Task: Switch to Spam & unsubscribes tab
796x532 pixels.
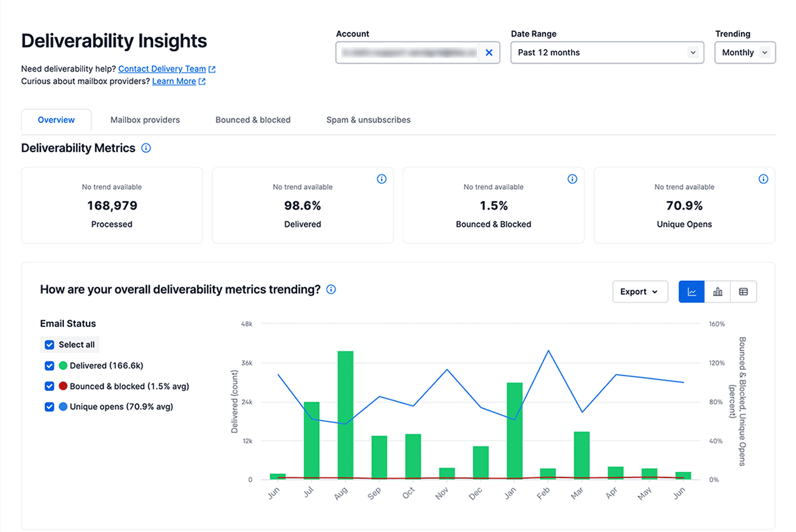Action: [x=368, y=120]
